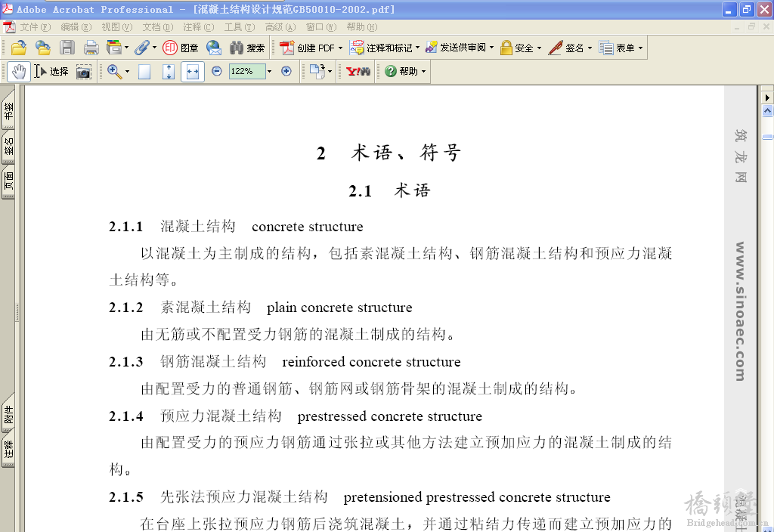774x532 pixels.
Task: Click the text 'plain concrete structure'
Action: [339, 308]
